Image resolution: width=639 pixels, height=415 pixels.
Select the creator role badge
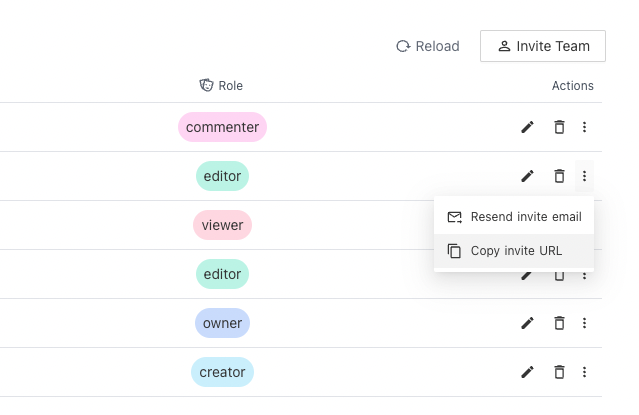click(x=222, y=372)
